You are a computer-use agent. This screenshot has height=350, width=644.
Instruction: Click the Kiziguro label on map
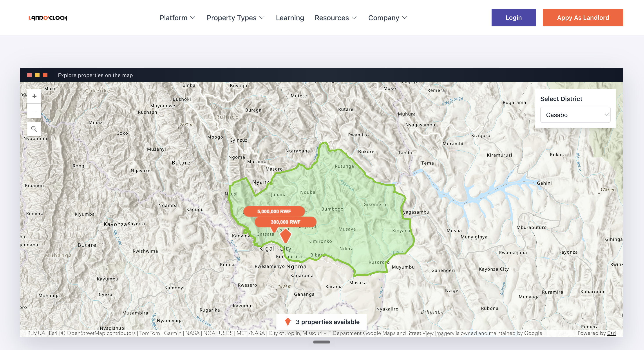(481, 135)
